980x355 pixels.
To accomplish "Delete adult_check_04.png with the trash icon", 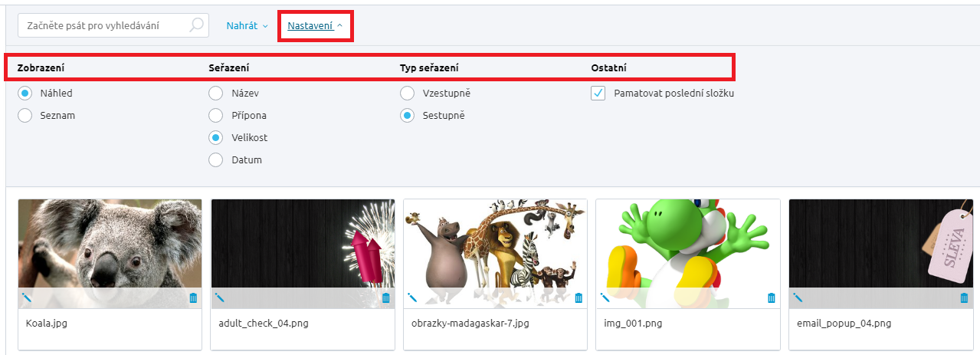I will point(386,297).
